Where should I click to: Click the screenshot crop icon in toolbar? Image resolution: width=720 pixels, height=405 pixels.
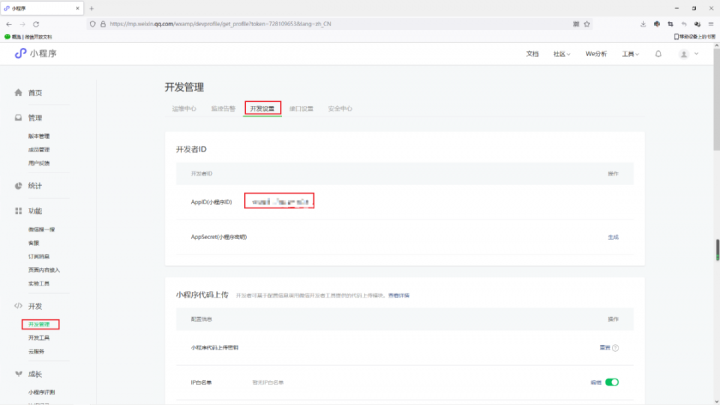(670, 24)
